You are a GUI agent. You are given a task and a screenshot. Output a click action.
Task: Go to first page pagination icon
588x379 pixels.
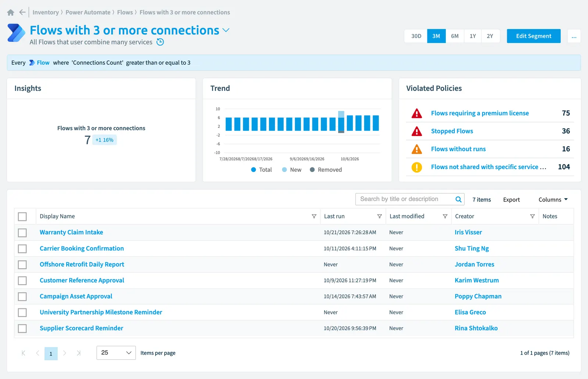tap(24, 353)
